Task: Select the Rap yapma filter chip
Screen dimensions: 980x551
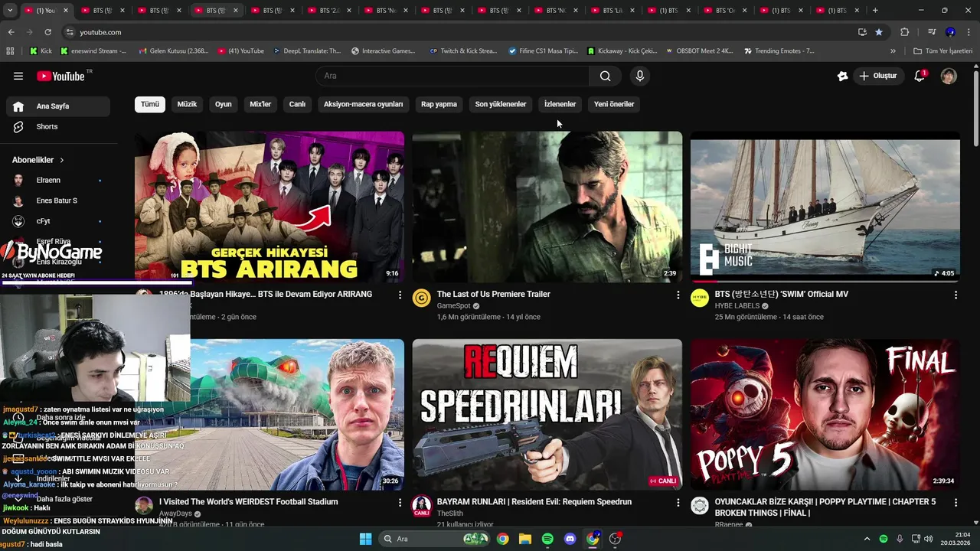Action: 439,104
